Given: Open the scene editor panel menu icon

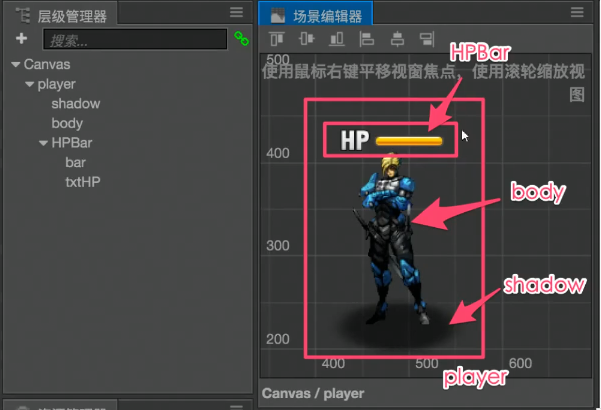Looking at the screenshot, I should (577, 12).
